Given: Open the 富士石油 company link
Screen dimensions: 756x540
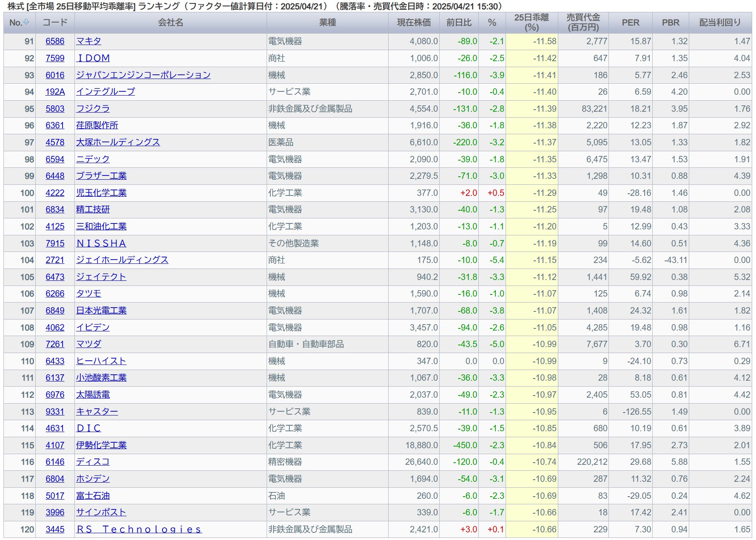Looking at the screenshot, I should pyautogui.click(x=93, y=496).
